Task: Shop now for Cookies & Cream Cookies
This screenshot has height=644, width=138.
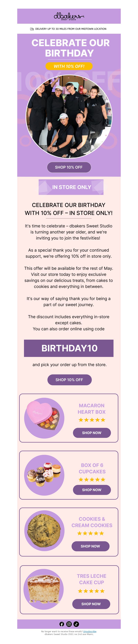Action: coord(90,546)
